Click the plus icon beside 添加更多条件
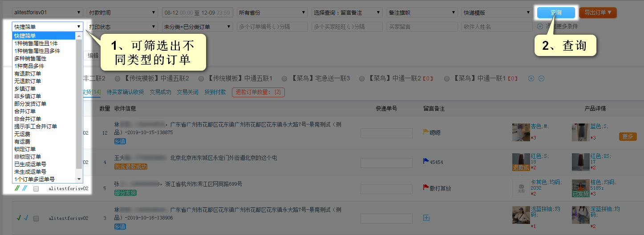The width and height of the screenshot is (644, 235). click(540, 26)
